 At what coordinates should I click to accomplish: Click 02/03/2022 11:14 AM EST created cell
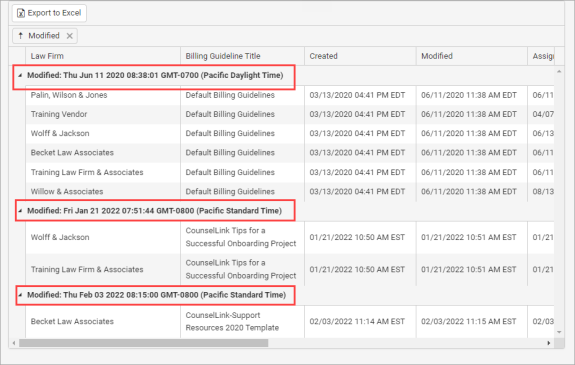click(360, 322)
